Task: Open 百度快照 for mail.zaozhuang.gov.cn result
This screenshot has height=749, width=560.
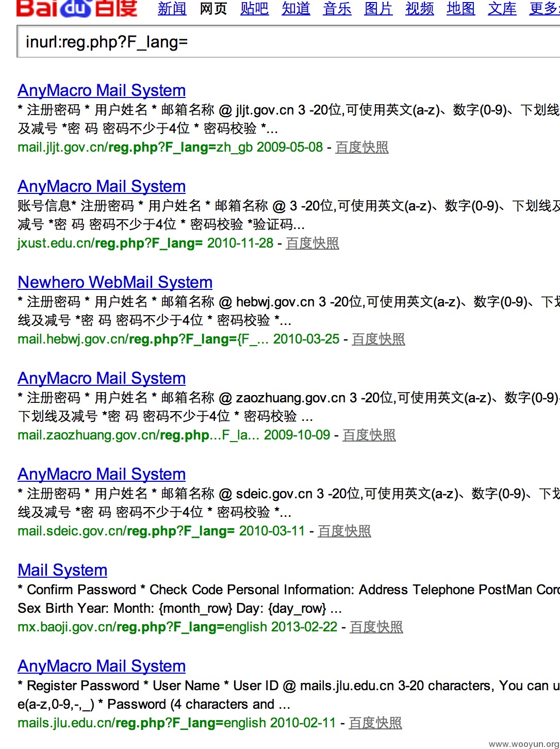Action: click(369, 435)
